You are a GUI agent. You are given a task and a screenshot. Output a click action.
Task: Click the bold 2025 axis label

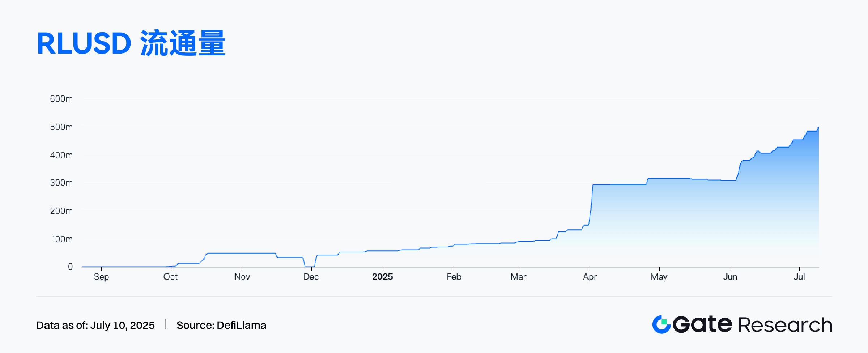coord(383,277)
